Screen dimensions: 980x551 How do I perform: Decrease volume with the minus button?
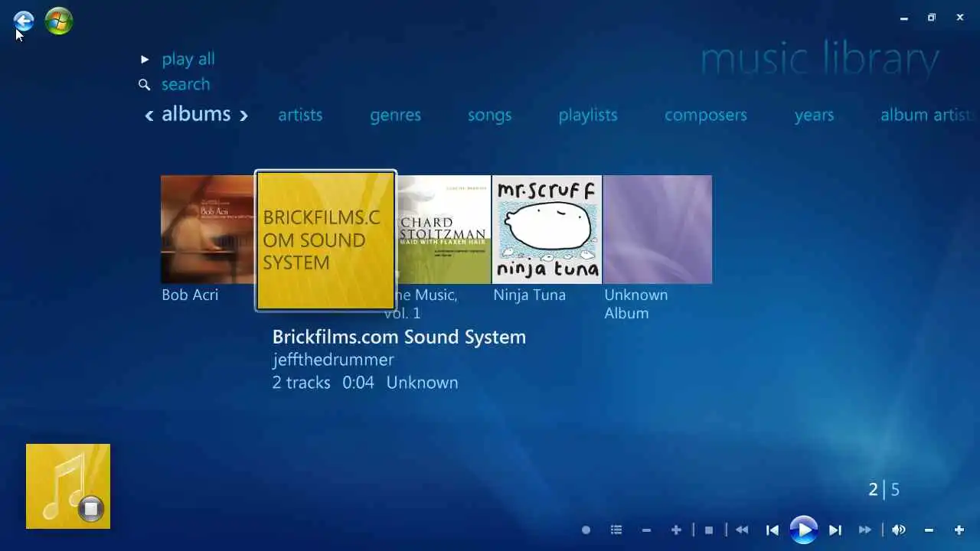tap(929, 530)
